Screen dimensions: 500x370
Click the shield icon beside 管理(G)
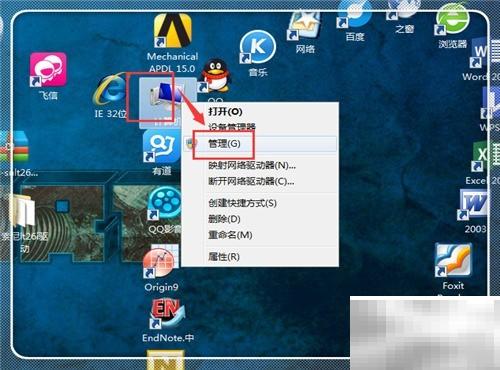(191, 144)
